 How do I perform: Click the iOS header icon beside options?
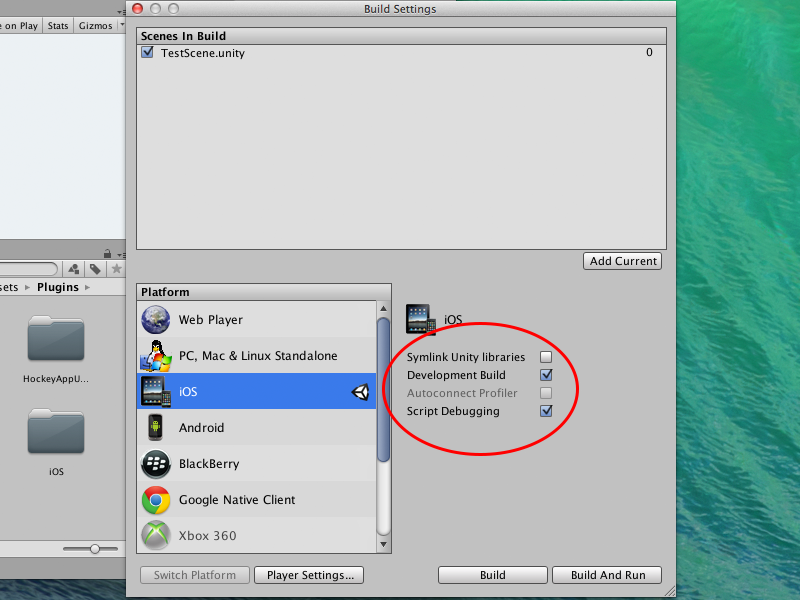coord(421,319)
